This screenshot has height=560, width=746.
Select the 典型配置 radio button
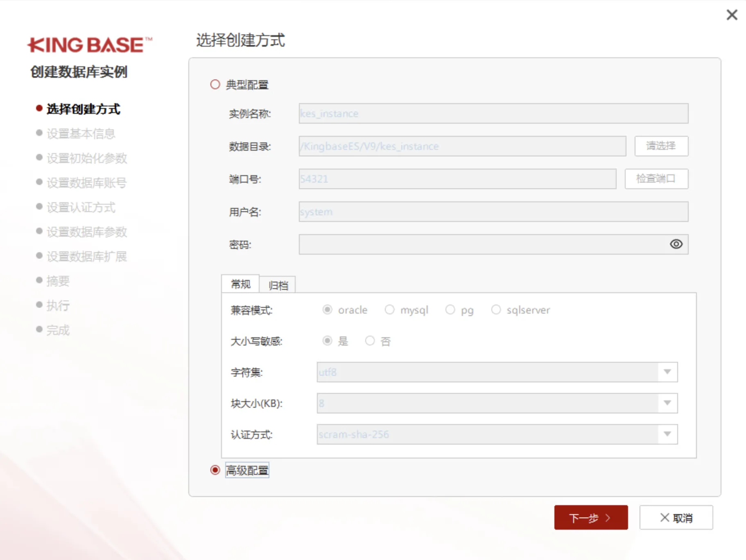click(x=215, y=84)
